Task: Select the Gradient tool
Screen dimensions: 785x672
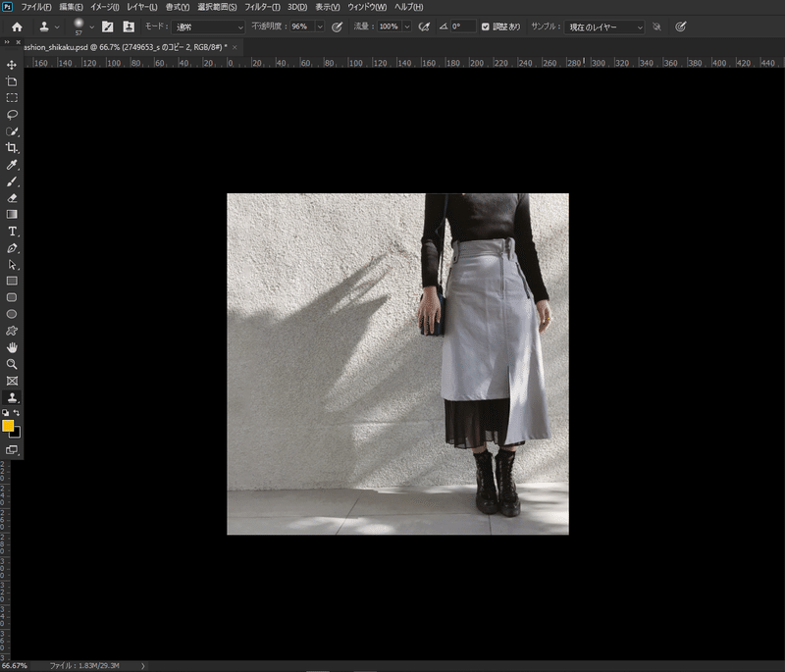Action: [x=12, y=214]
